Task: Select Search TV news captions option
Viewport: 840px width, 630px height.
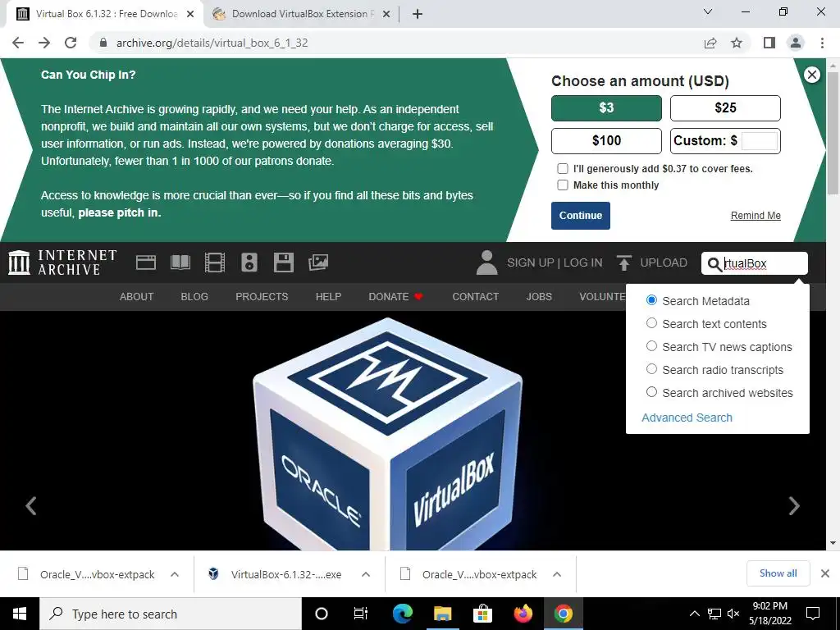Action: click(651, 346)
